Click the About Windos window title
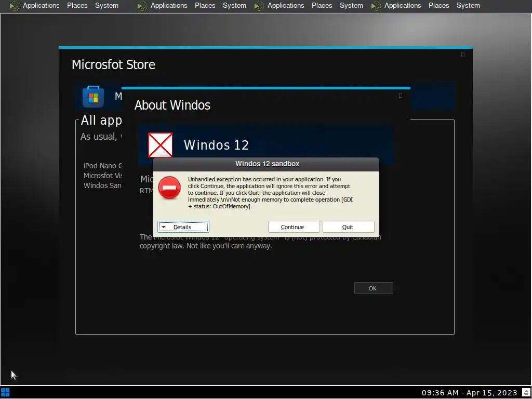This screenshot has height=399, width=532. click(172, 105)
